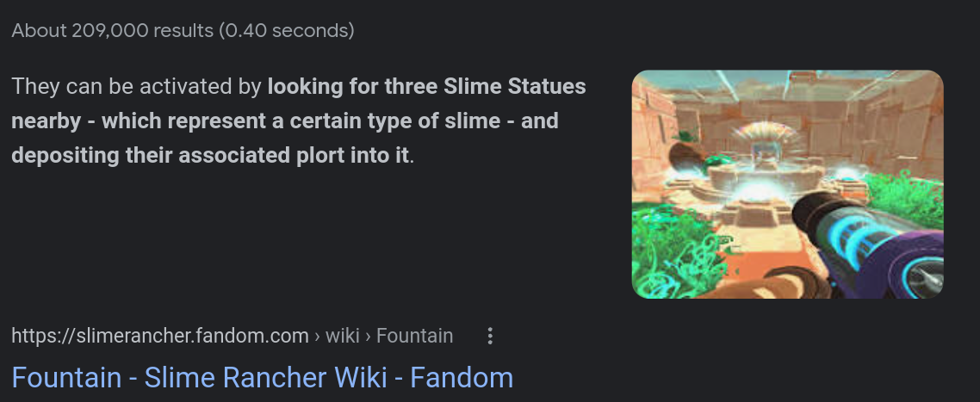Click the first '›' separator in the breadcrumb
The height and width of the screenshot is (402, 980).
317,336
